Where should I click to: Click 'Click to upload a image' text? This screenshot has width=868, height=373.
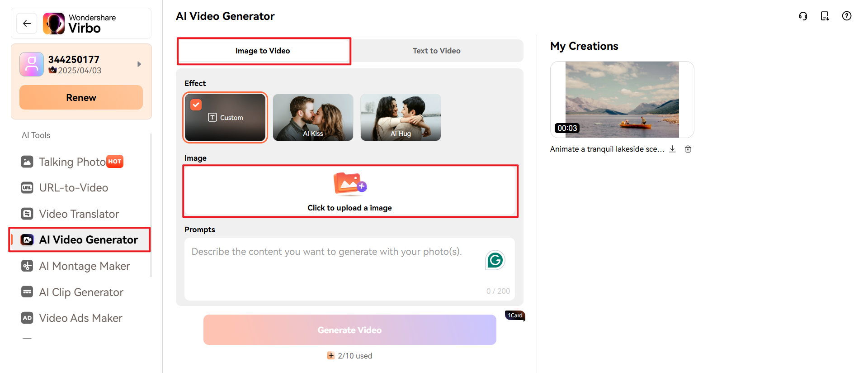(349, 208)
